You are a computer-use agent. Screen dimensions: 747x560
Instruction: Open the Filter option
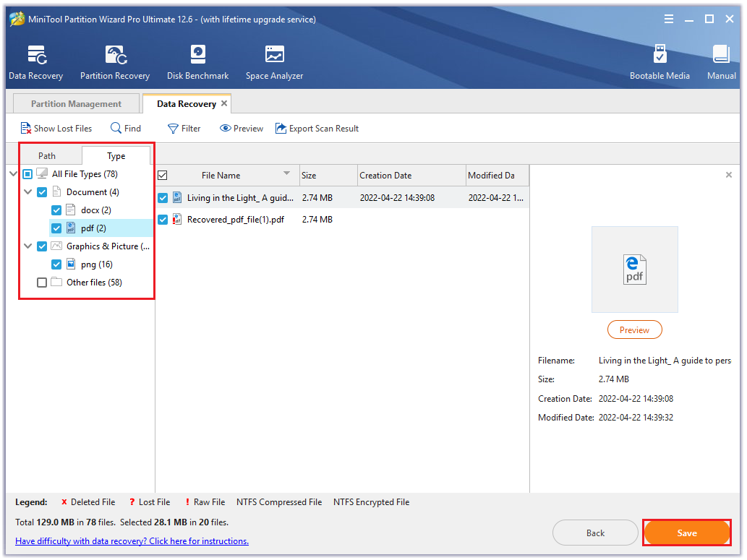coord(184,129)
